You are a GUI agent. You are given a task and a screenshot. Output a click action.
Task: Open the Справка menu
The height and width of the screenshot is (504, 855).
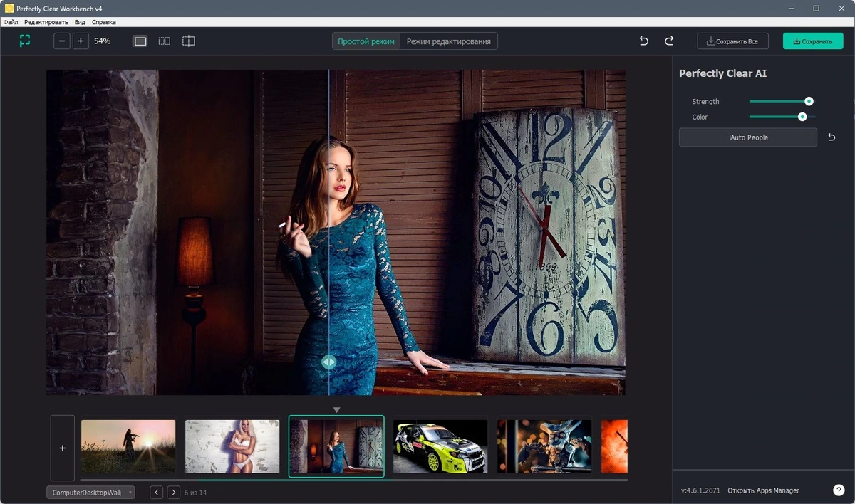104,22
